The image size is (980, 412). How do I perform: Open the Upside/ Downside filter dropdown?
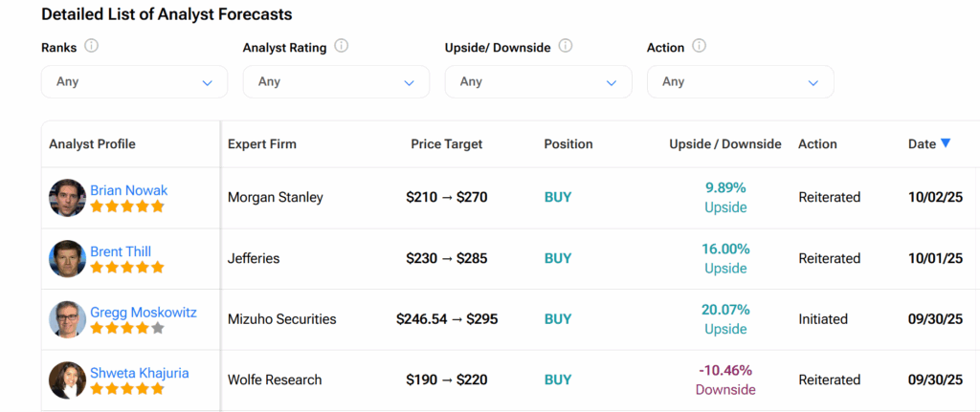pos(538,82)
